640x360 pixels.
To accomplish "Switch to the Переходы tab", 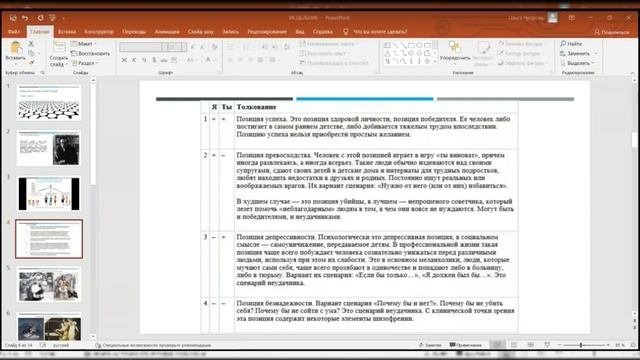I will tap(134, 31).
